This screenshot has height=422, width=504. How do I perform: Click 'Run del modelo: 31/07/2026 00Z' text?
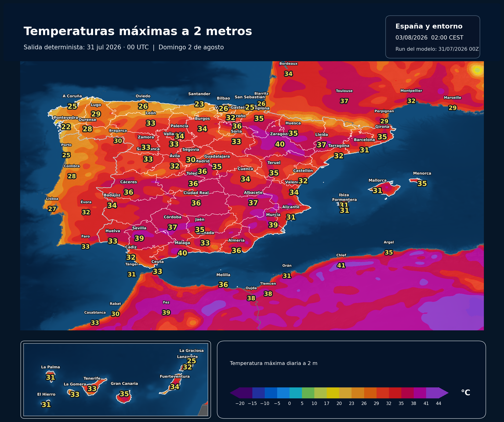tap(437, 49)
